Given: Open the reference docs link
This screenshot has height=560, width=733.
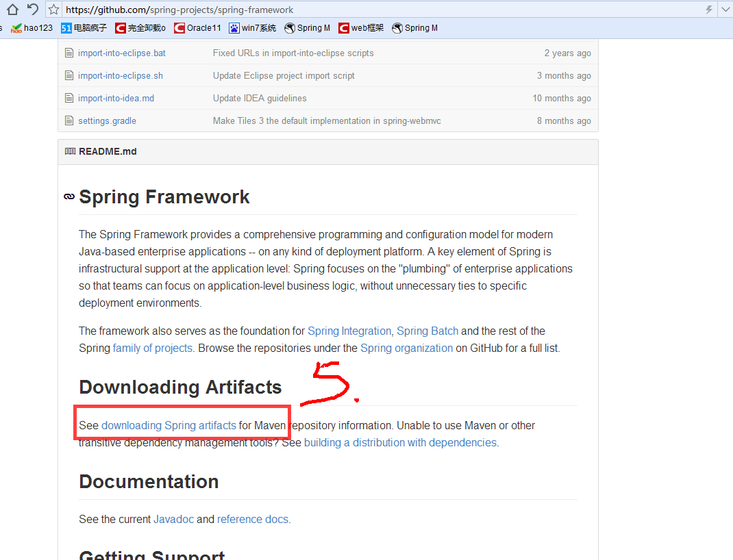Looking at the screenshot, I should (252, 520).
